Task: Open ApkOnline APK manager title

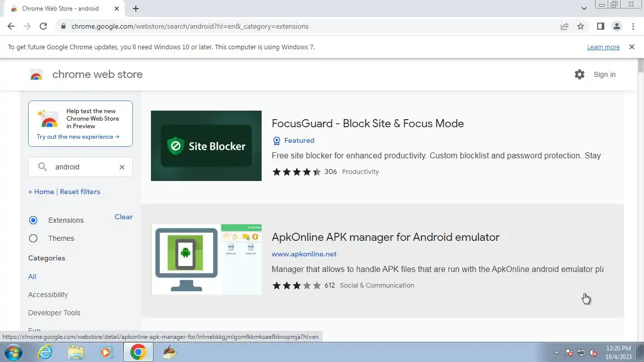Action: 385,237
